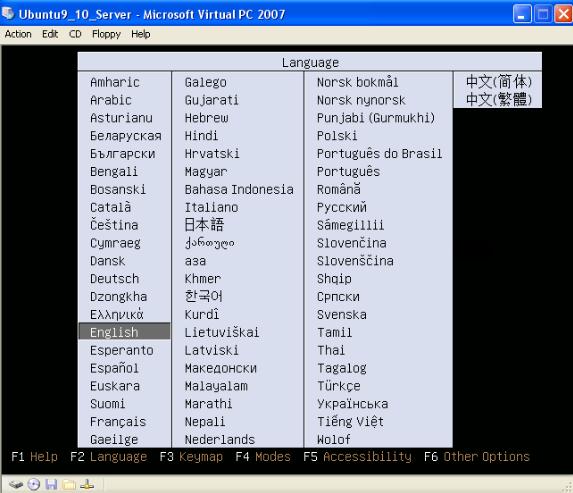Click F6 Other Options
573x493 pixels.
point(477,456)
